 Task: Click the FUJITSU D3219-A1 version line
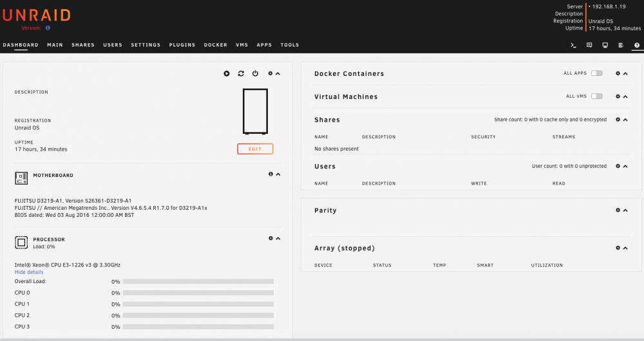coord(73,201)
